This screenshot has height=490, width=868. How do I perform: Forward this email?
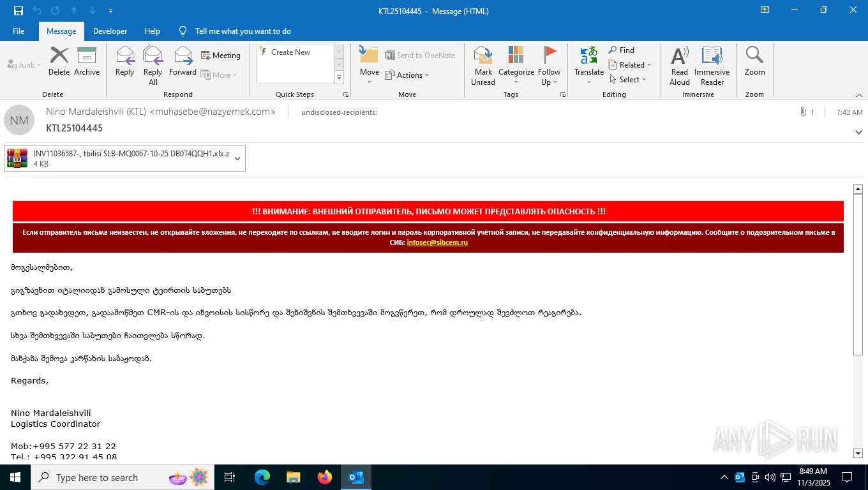(183, 61)
